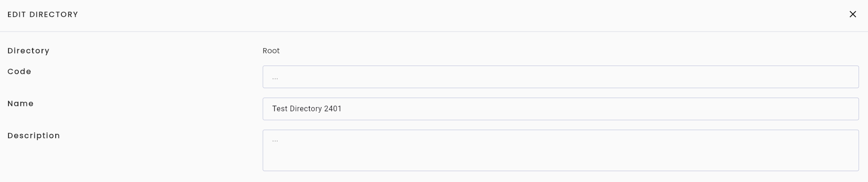
Task: Place cursor on word Test in Name
Action: point(280,108)
